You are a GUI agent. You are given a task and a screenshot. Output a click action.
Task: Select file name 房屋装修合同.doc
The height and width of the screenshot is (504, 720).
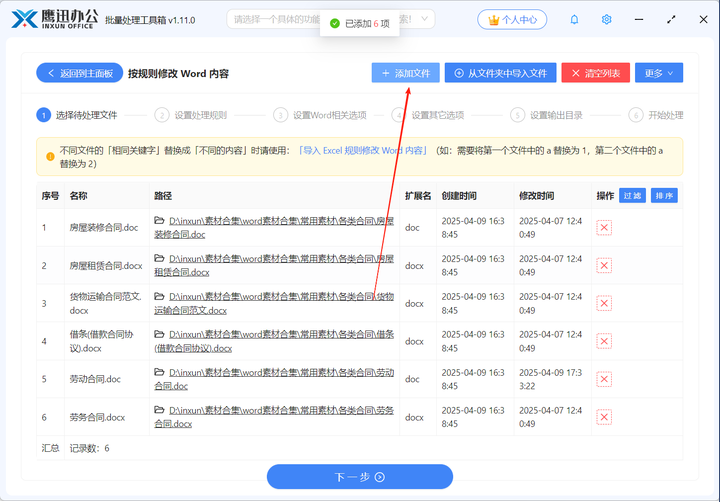104,228
